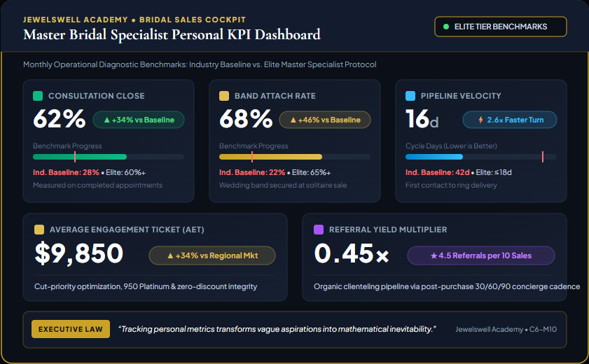
Task: Click 'Jewelswell Academy • C6–M10' footer text
Action: pos(506,329)
